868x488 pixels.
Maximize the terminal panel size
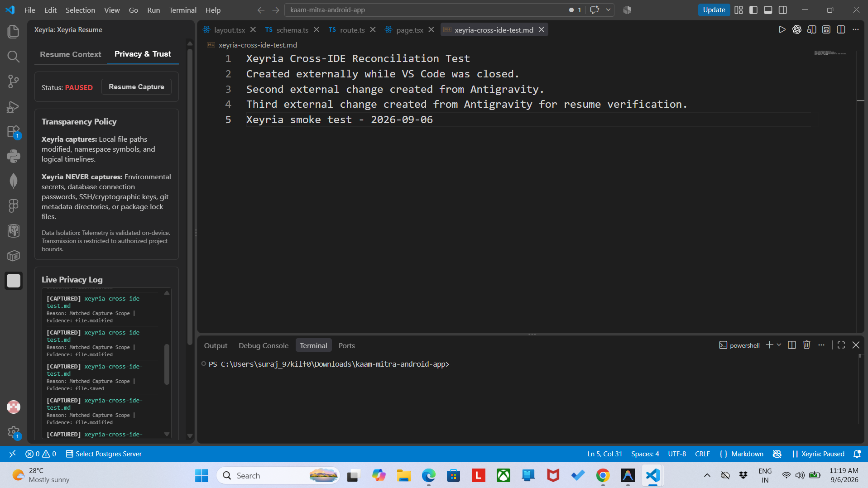point(841,345)
